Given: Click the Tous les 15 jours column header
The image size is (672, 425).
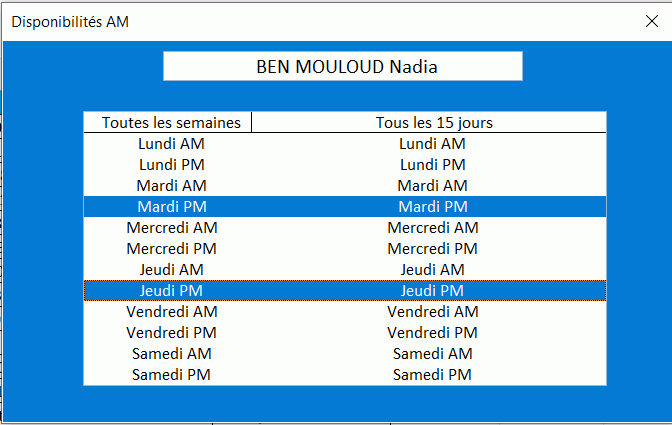Looking at the screenshot, I should tap(433, 122).
